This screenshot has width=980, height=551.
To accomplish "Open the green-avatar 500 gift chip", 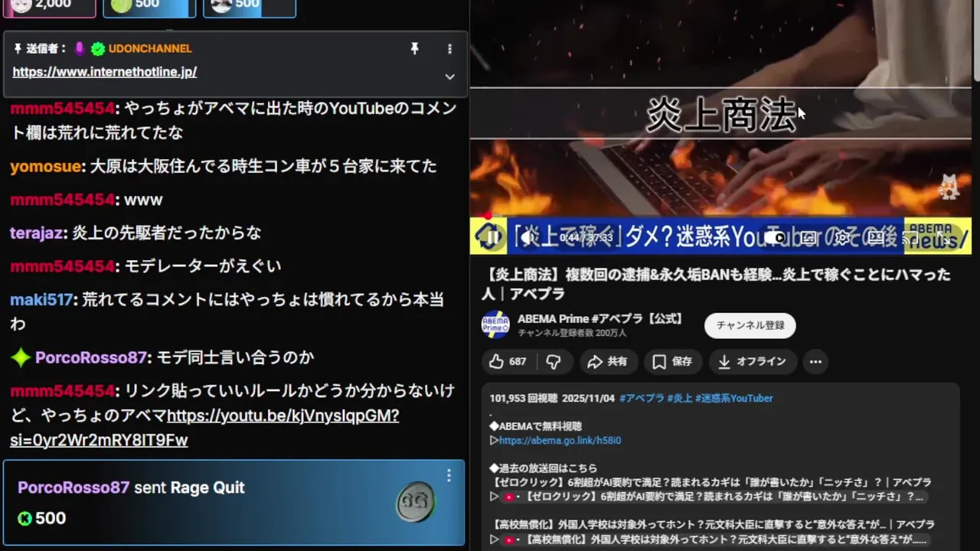I will (149, 5).
